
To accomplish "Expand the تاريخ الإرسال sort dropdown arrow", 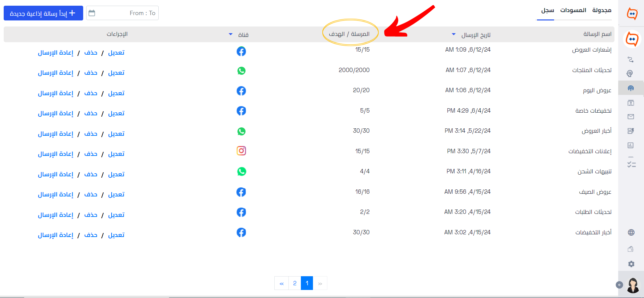I will 454,34.
